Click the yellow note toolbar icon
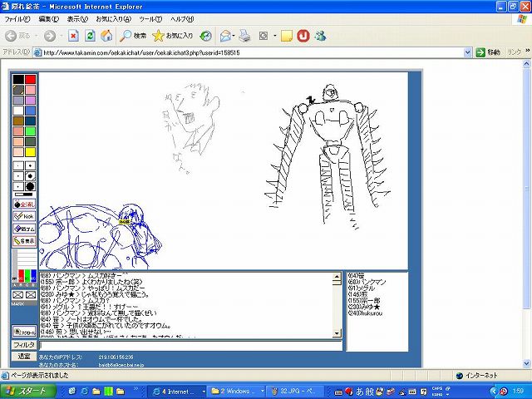Image resolution: width=532 pixels, height=399 pixels. click(287, 36)
